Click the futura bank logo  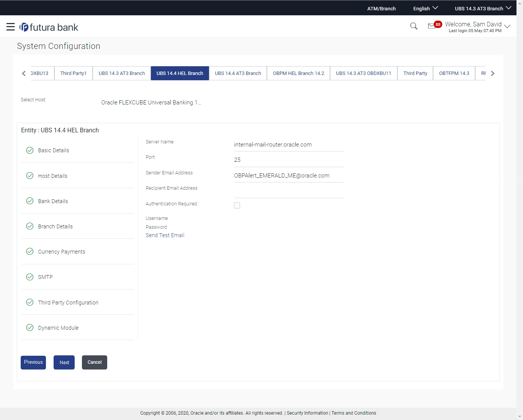[x=49, y=27]
